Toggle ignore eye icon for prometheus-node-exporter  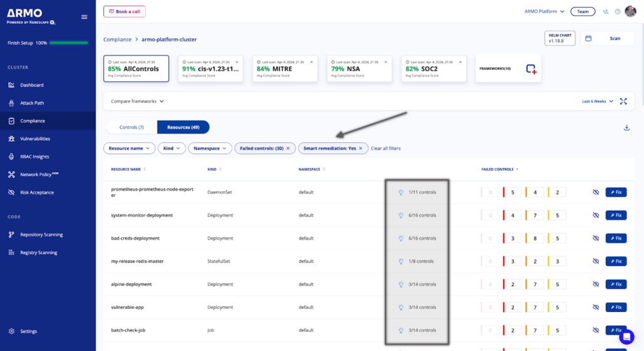point(596,192)
